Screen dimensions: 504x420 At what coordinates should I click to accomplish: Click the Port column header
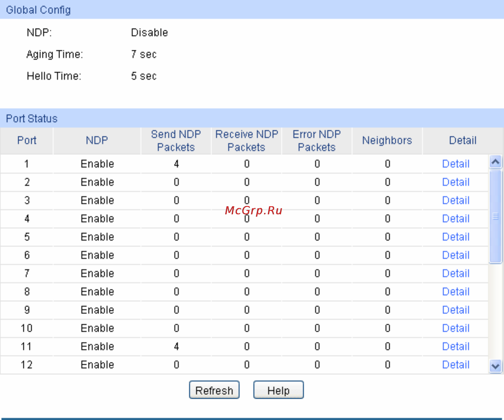tap(27, 141)
